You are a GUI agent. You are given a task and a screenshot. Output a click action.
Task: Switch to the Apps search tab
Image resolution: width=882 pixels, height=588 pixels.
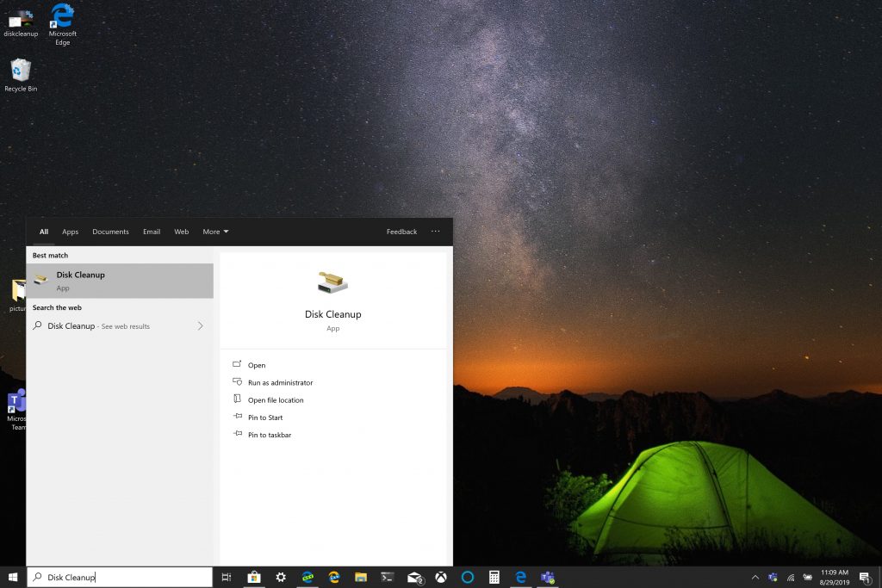click(x=70, y=232)
